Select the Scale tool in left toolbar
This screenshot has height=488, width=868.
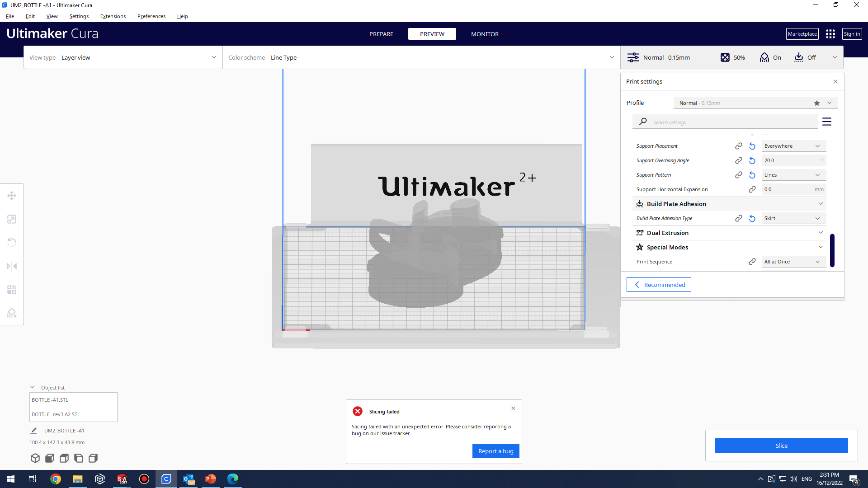(12, 219)
